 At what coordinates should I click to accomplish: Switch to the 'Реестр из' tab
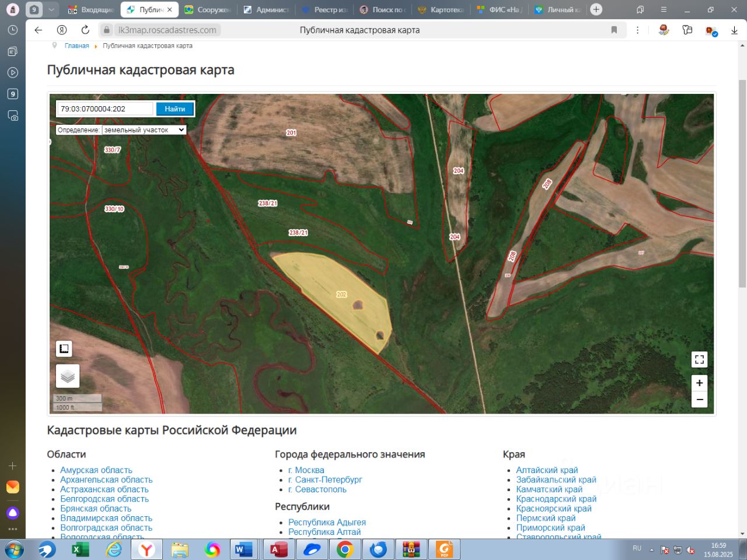pos(325,9)
